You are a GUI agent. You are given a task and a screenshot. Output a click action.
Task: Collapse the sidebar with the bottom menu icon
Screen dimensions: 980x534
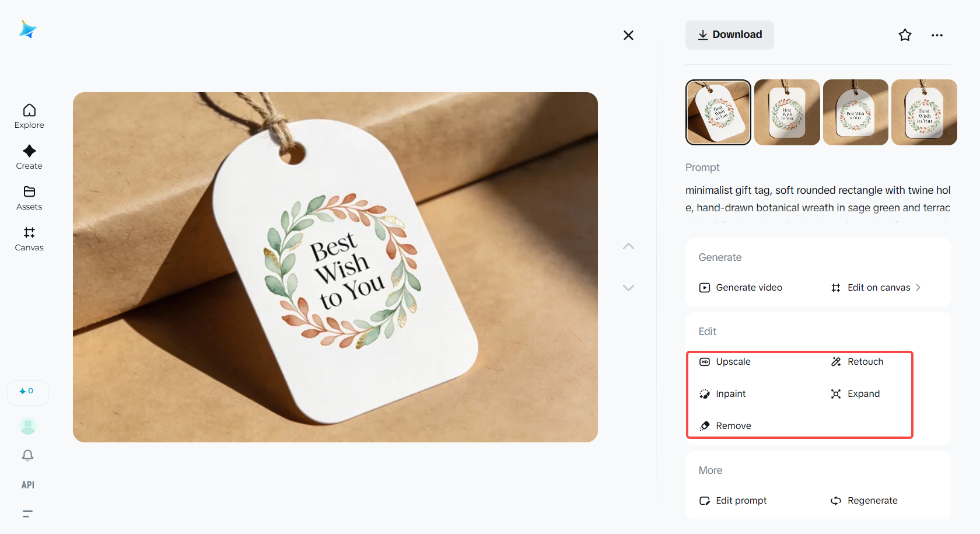(x=27, y=514)
